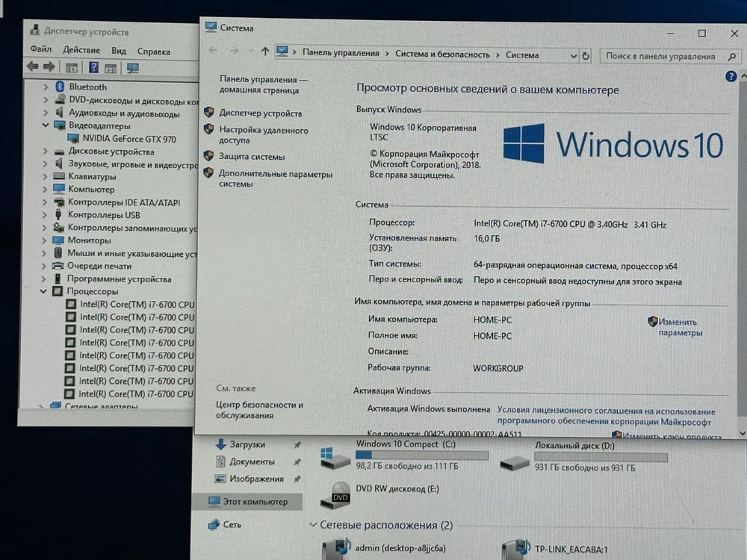The width and height of the screenshot is (747, 560).
Task: Open Диспетчер устройств link in System sidebar
Action: (260, 113)
